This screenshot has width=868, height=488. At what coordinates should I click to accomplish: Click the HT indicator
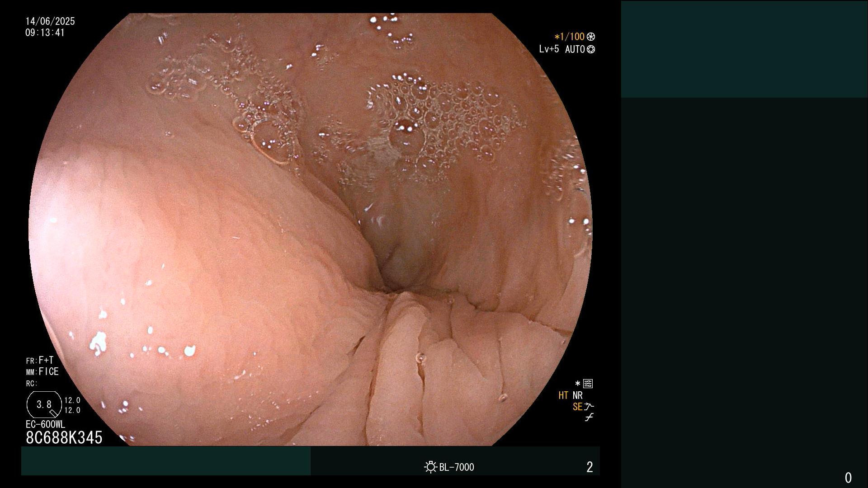point(563,395)
